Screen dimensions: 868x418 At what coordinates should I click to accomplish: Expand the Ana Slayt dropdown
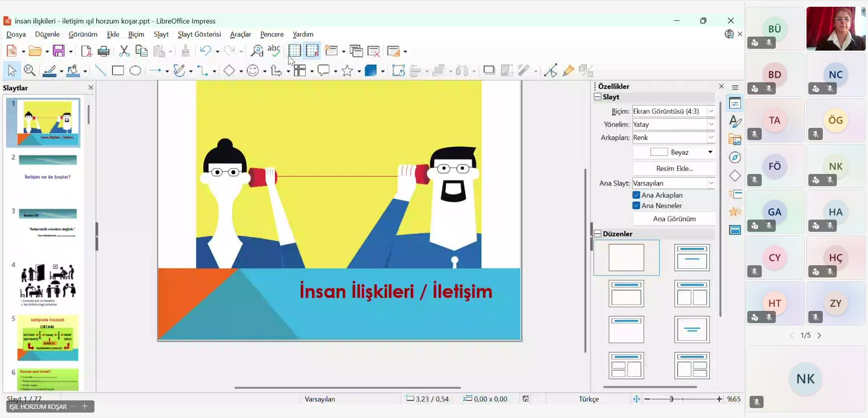pyautogui.click(x=711, y=183)
